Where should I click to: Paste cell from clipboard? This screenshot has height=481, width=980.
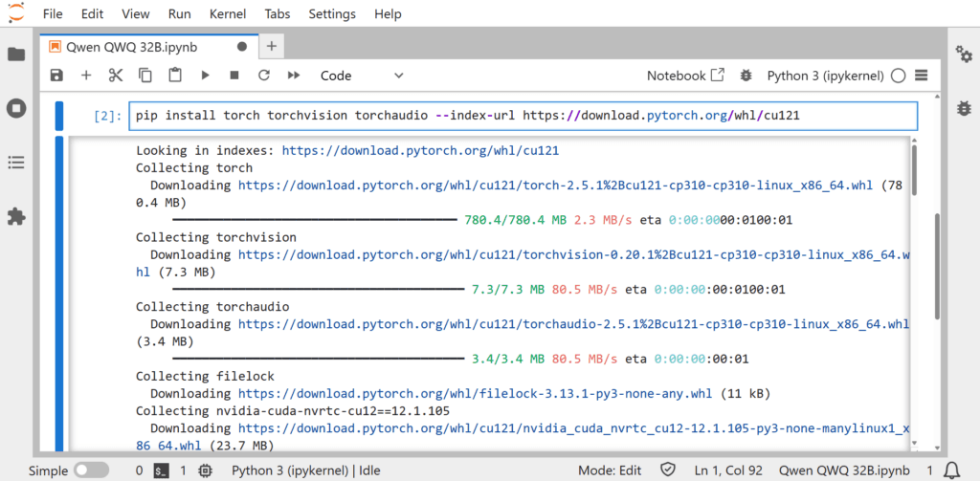[175, 76]
